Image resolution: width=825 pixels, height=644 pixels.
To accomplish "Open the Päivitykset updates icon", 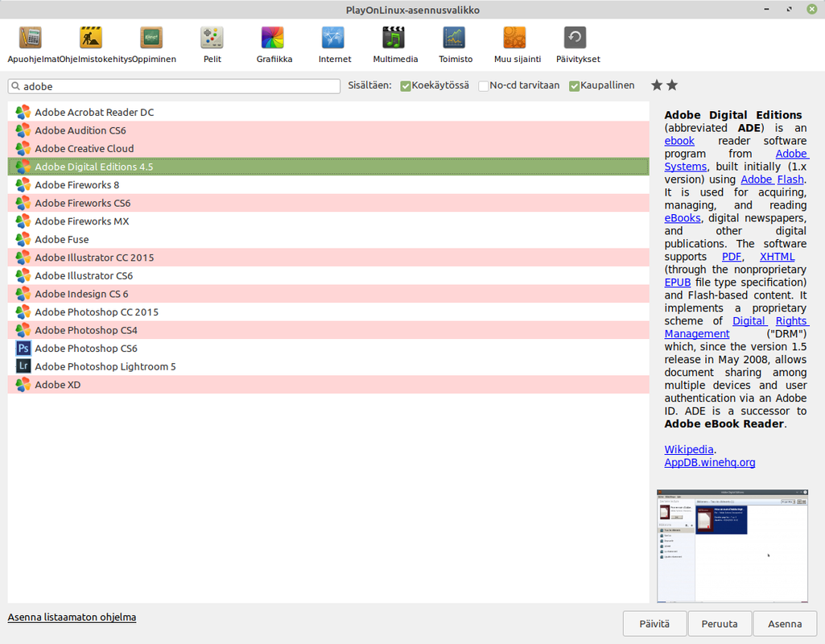I will [x=575, y=38].
